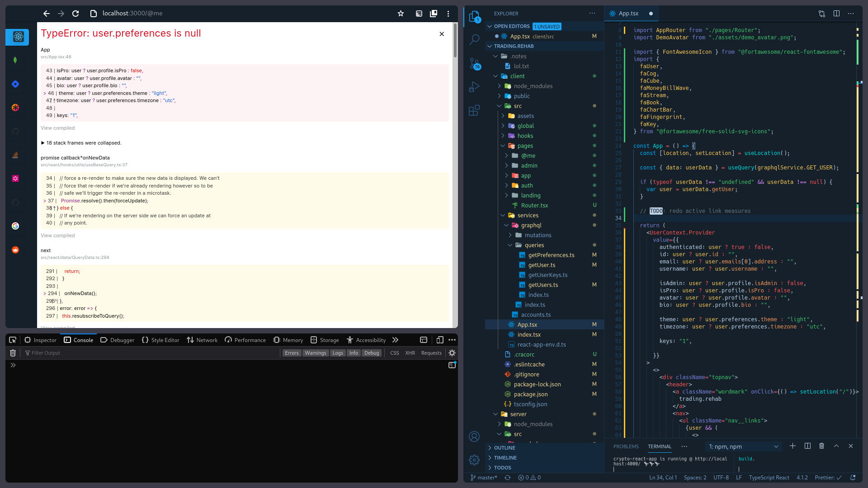Reload the browser page

pyautogui.click(x=75, y=14)
